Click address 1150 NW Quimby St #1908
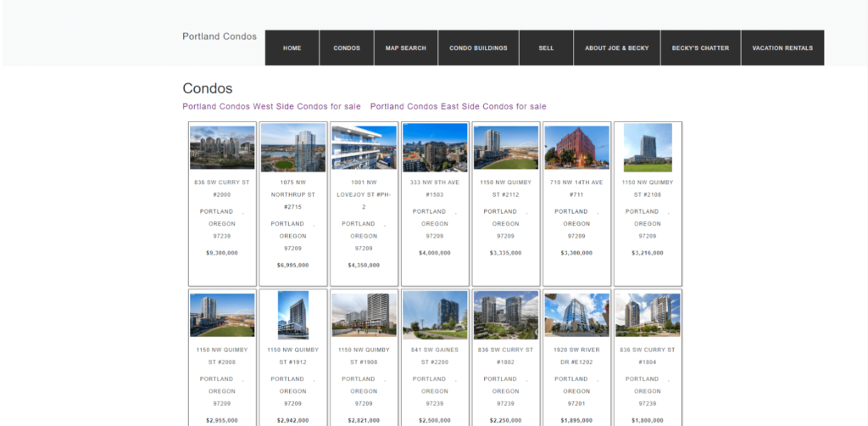The image size is (868, 426). tap(364, 356)
